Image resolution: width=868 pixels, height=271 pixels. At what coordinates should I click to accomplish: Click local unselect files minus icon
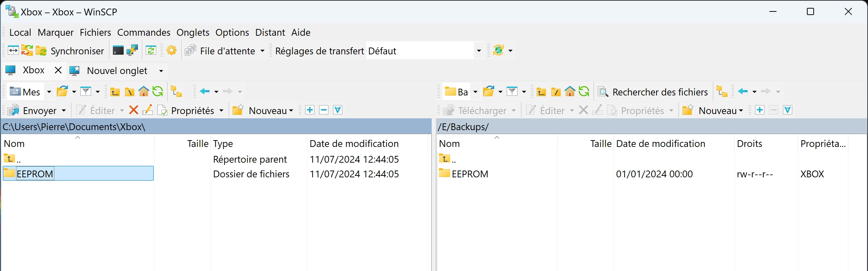point(324,110)
